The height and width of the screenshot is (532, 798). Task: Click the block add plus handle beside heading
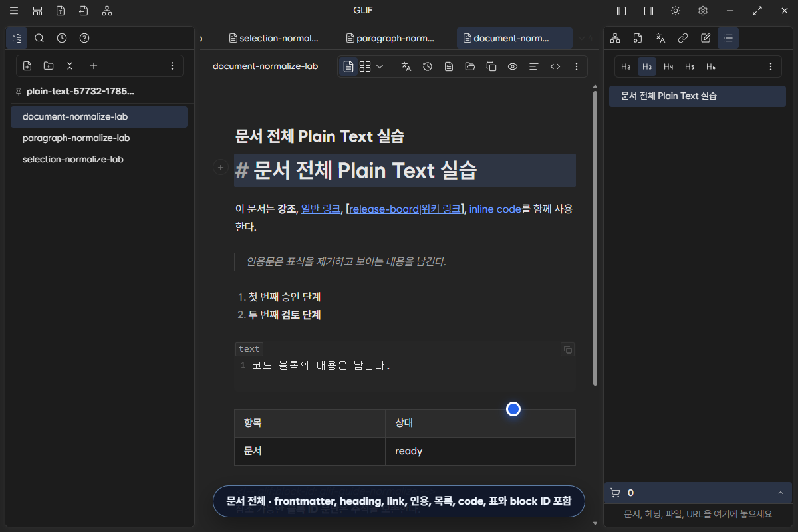[x=220, y=168]
